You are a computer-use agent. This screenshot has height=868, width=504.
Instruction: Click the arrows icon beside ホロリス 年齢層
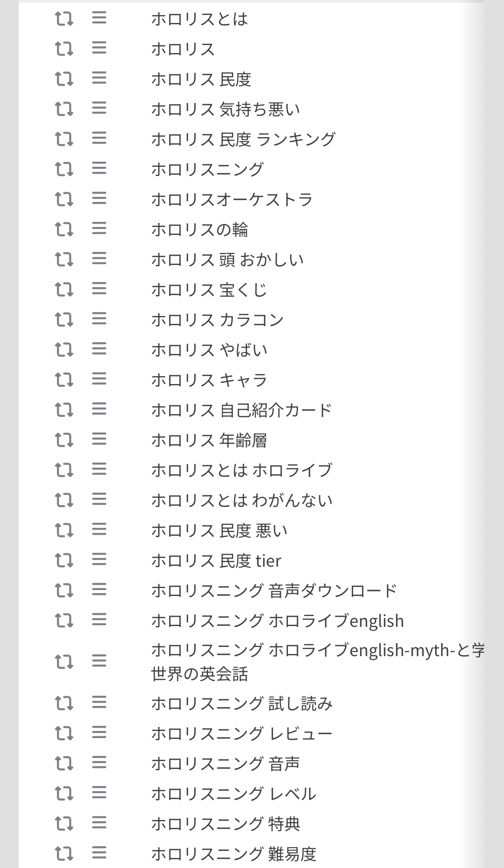[x=64, y=440]
